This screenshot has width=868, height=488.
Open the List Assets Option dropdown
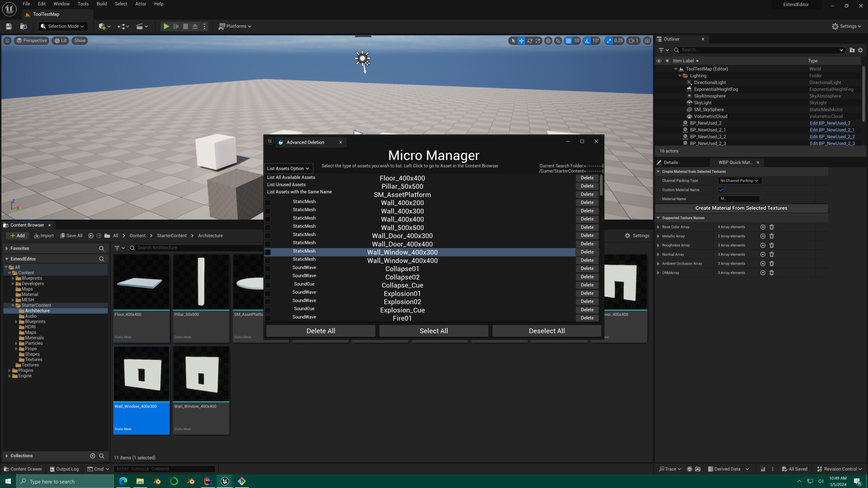point(288,168)
